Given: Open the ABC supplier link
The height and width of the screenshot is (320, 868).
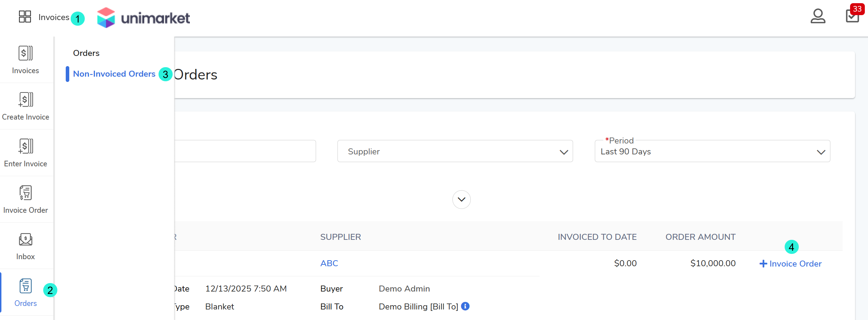Looking at the screenshot, I should (x=329, y=263).
